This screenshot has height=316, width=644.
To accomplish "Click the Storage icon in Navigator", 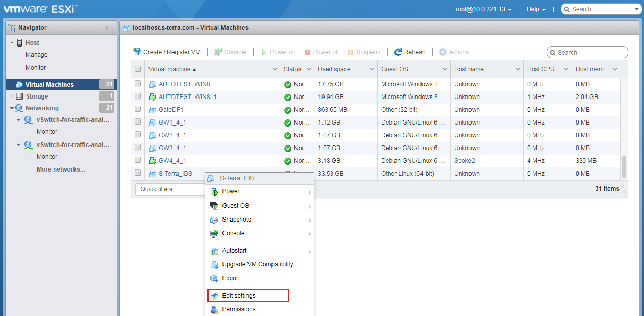I will (x=19, y=96).
